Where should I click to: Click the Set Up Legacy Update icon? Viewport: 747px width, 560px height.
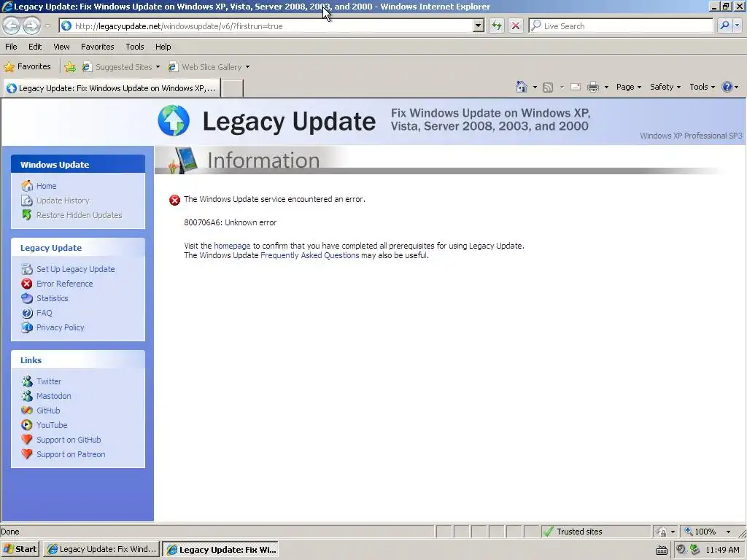pos(27,269)
